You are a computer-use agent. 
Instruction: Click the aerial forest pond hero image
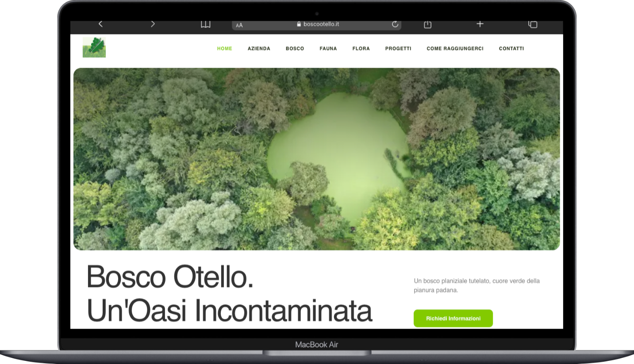[x=316, y=159]
